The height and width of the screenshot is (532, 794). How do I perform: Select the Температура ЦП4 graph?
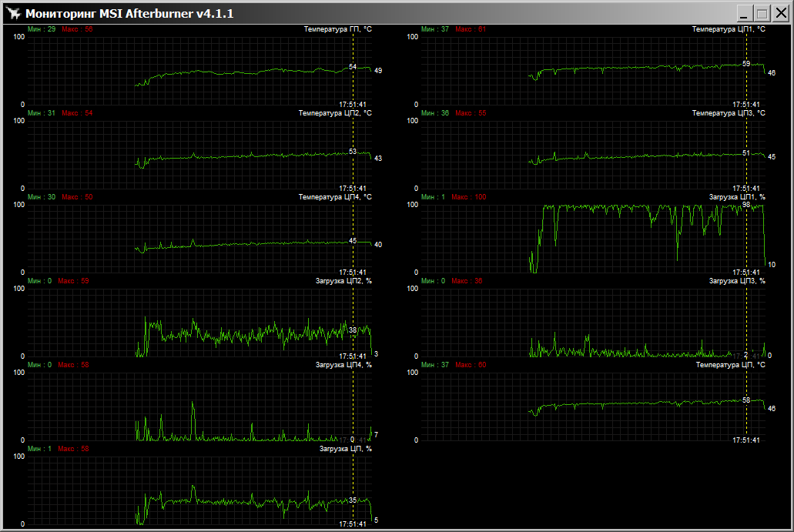[x=200, y=239]
